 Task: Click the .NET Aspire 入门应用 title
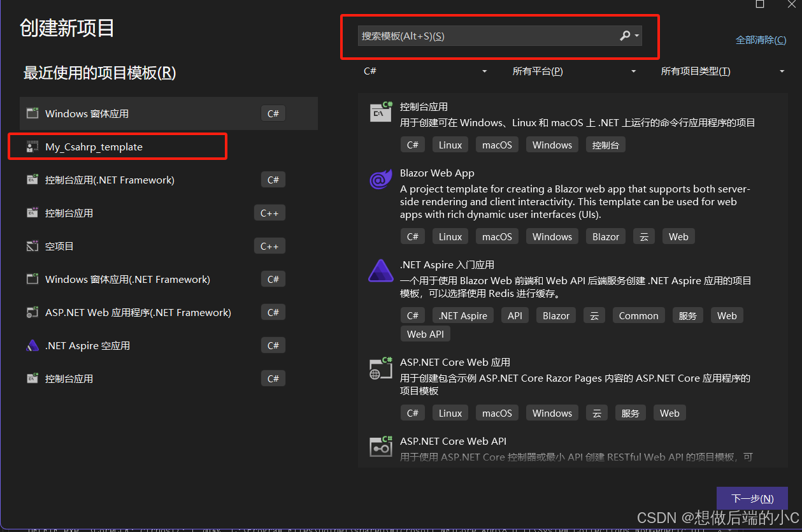point(447,265)
